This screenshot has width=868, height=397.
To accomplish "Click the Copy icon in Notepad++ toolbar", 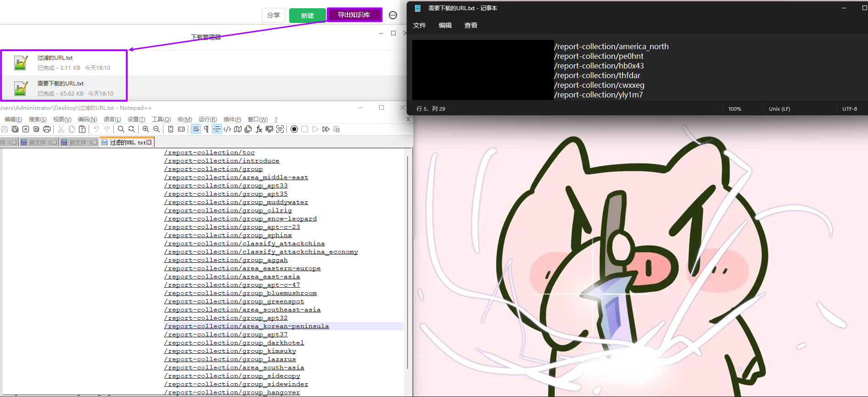I will point(72,129).
